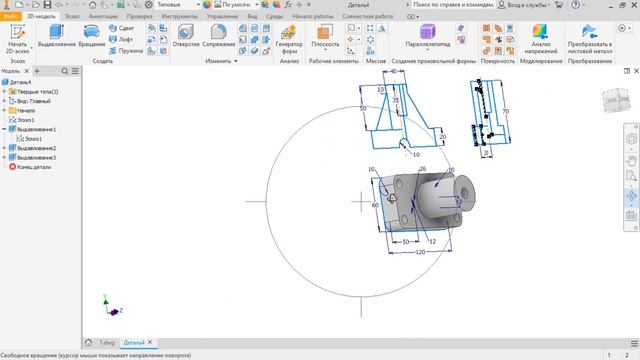
Task: Switch to the Управление ribbon tab
Action: coord(222,16)
